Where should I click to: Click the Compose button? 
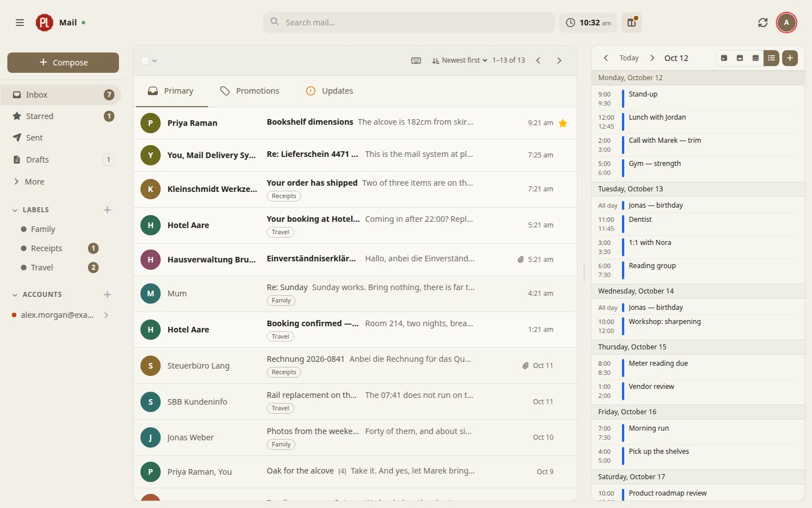click(63, 63)
